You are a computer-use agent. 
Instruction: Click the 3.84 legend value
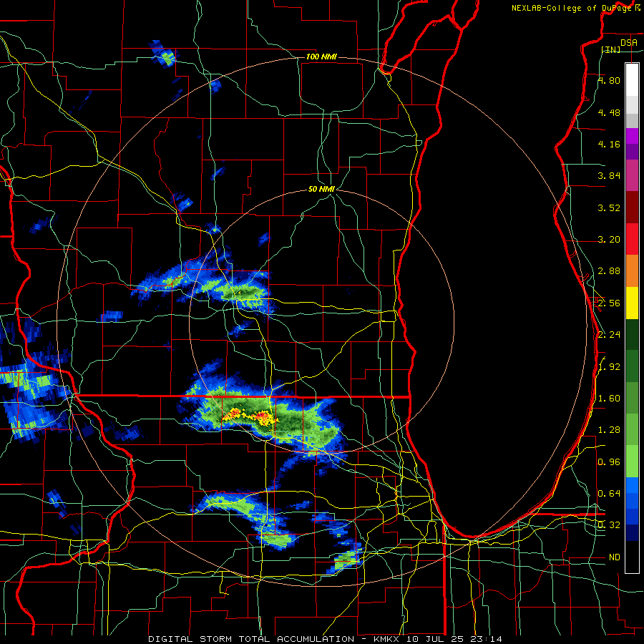609,176
